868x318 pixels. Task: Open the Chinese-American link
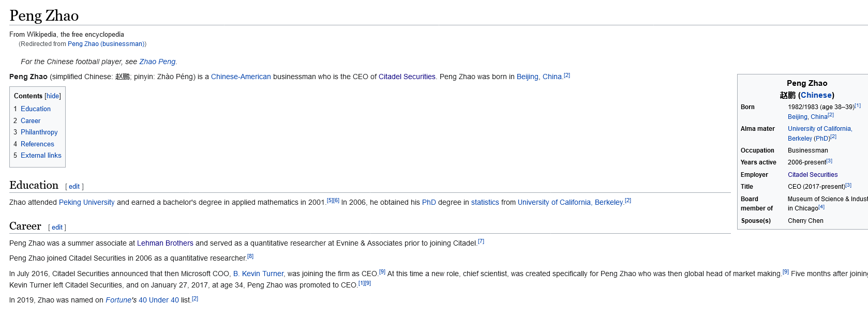point(241,77)
